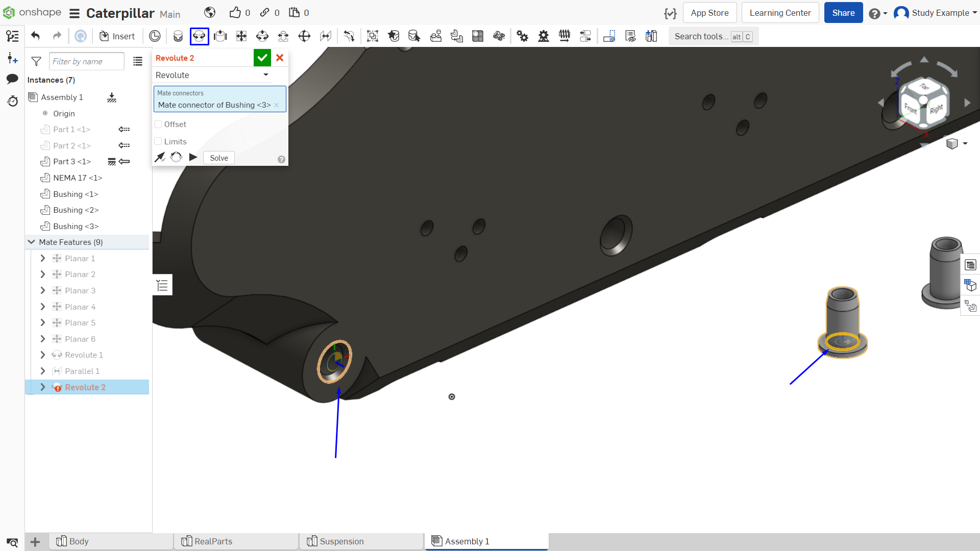Enable the Limits checkbox
Image resolution: width=980 pixels, height=551 pixels.
coord(158,141)
